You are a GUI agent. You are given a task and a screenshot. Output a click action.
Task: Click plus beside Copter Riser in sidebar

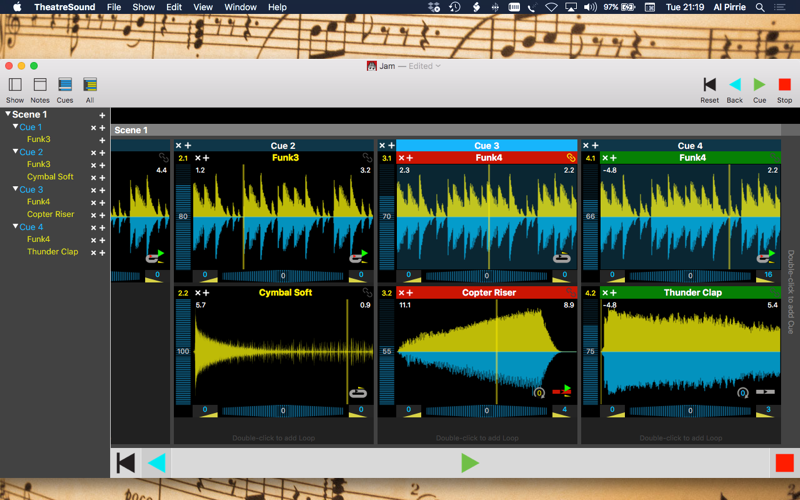click(x=102, y=215)
